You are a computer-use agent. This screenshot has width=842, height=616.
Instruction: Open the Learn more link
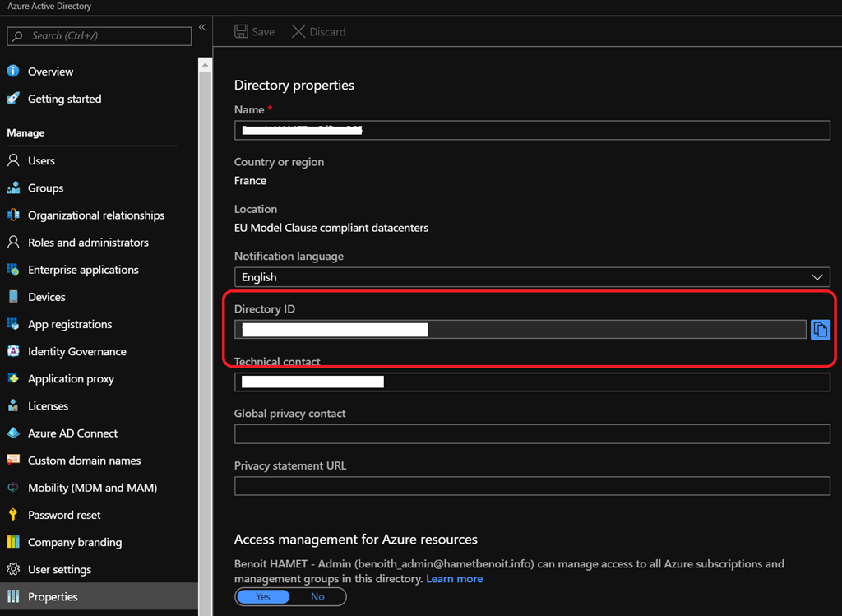pos(454,579)
